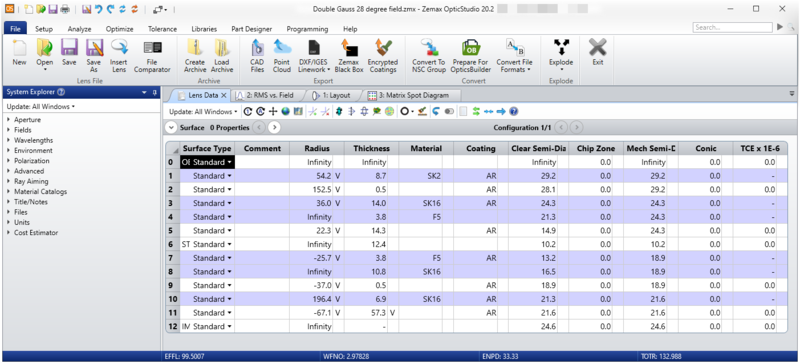The image size is (800, 364).
Task: Click the Radius column header
Action: pyautogui.click(x=317, y=149)
